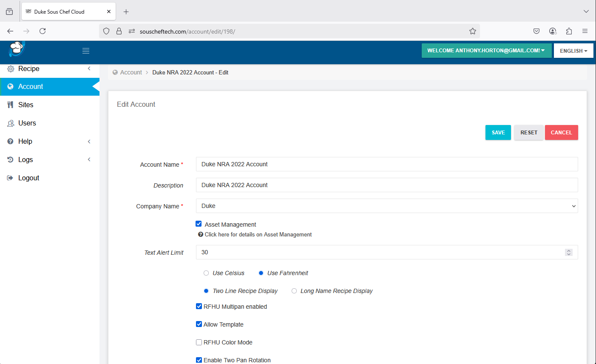Screen dimensions: 596x364
Task: Close the Duke Sous Chef Cloud tab
Action: [109, 11]
